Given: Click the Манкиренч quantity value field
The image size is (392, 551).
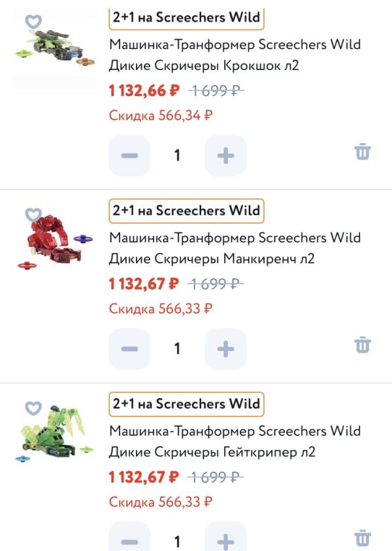Looking at the screenshot, I should 177,348.
